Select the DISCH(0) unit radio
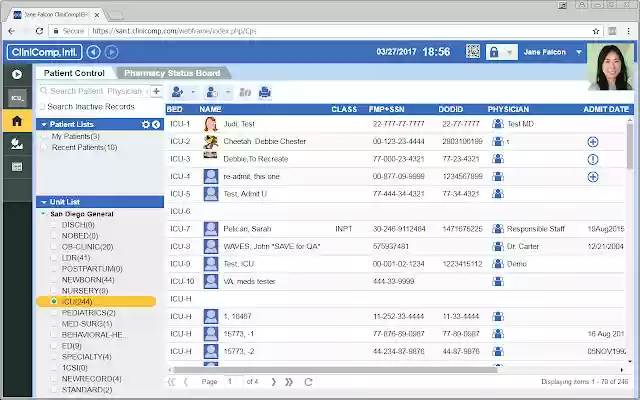Viewport: 640px width, 400px height. point(54,225)
